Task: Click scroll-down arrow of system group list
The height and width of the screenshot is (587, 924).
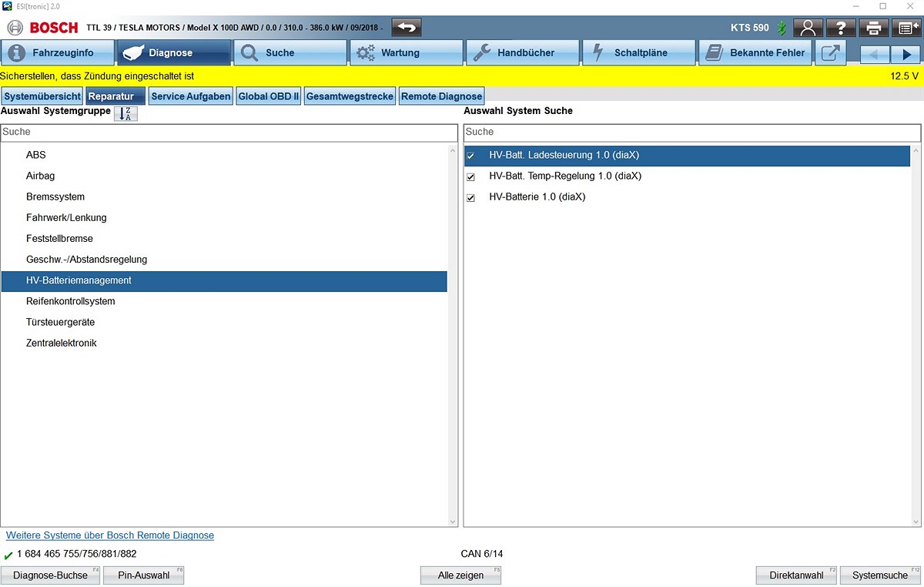Action: (x=453, y=522)
